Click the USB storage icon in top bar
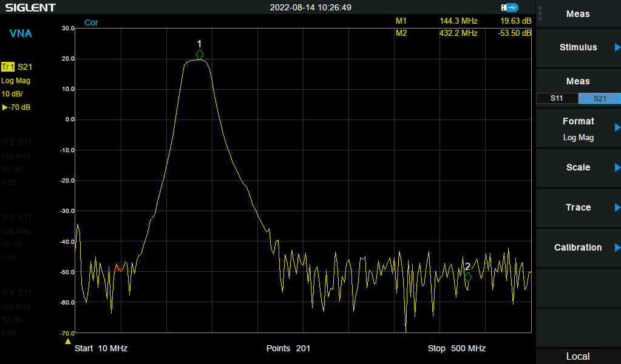This screenshot has width=621, height=364. pos(509,7)
